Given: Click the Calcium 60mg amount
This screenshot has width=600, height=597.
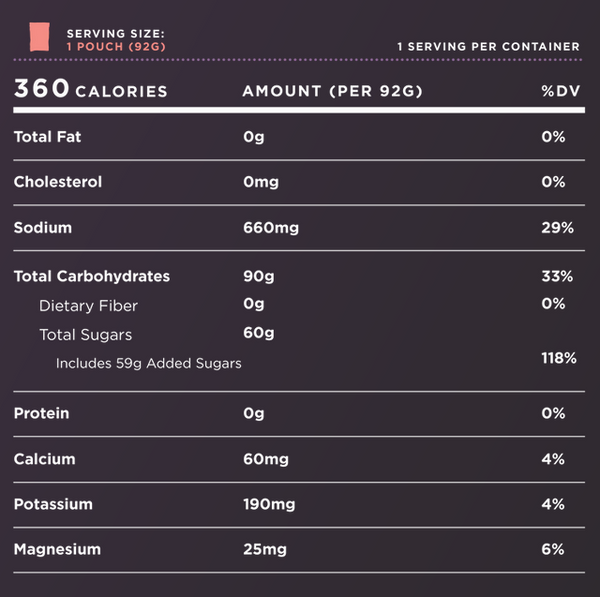Looking at the screenshot, I should point(266,459).
